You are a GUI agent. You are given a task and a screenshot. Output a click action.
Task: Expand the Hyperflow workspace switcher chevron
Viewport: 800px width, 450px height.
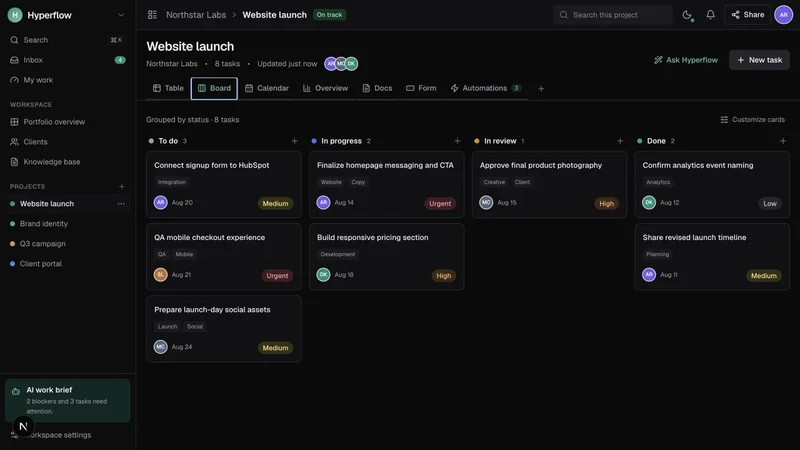pyautogui.click(x=121, y=15)
